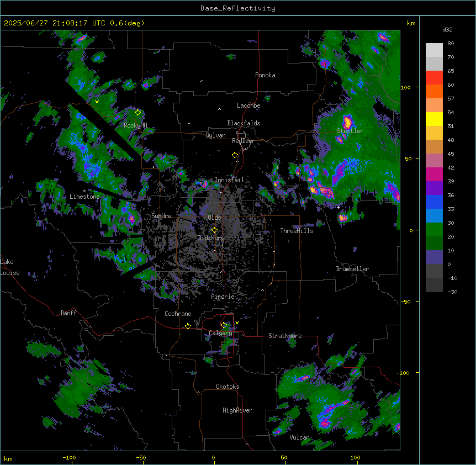Pick the bright green 20-30 dBZ legend swatch
This screenshot has width=476, height=465.
pos(434,230)
